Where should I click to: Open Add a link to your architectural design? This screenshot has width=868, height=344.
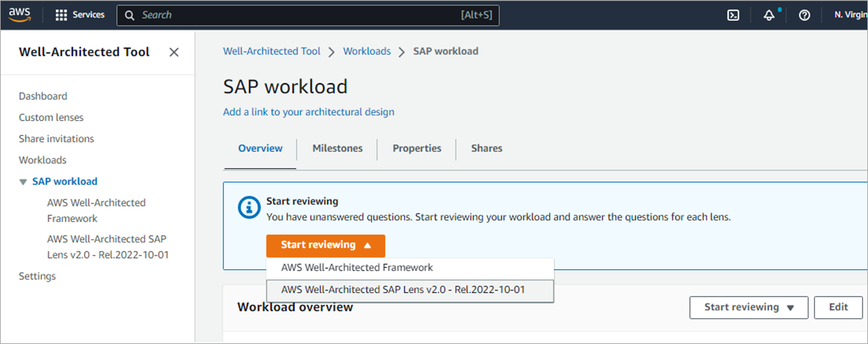[x=309, y=112]
